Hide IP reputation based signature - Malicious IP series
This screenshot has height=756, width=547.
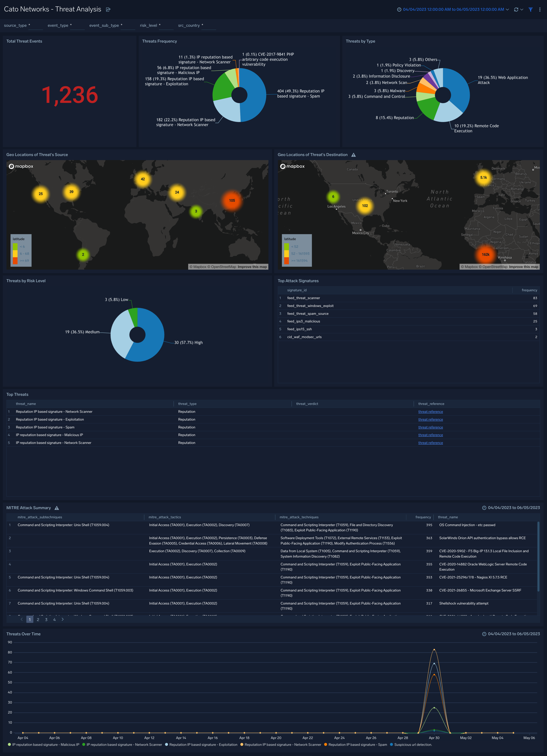click(44, 744)
